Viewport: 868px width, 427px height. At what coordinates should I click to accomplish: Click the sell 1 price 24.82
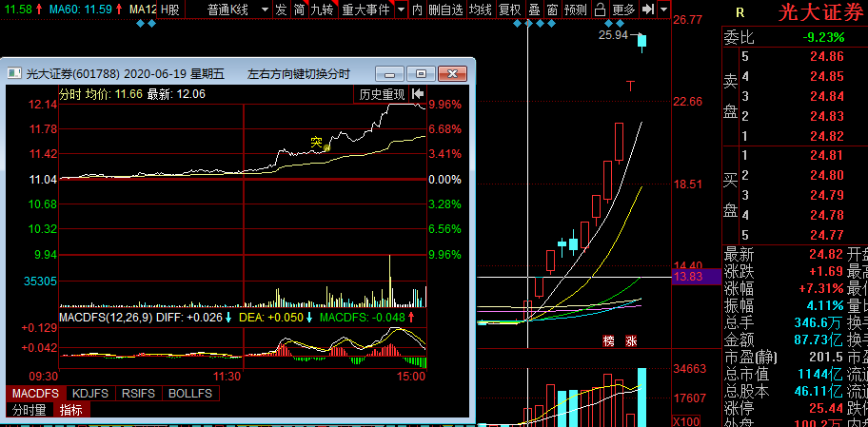click(x=827, y=136)
